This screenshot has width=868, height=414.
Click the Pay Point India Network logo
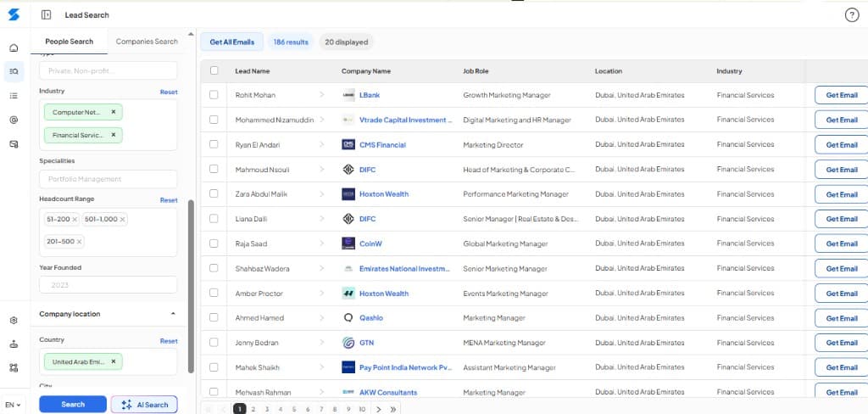[348, 367]
